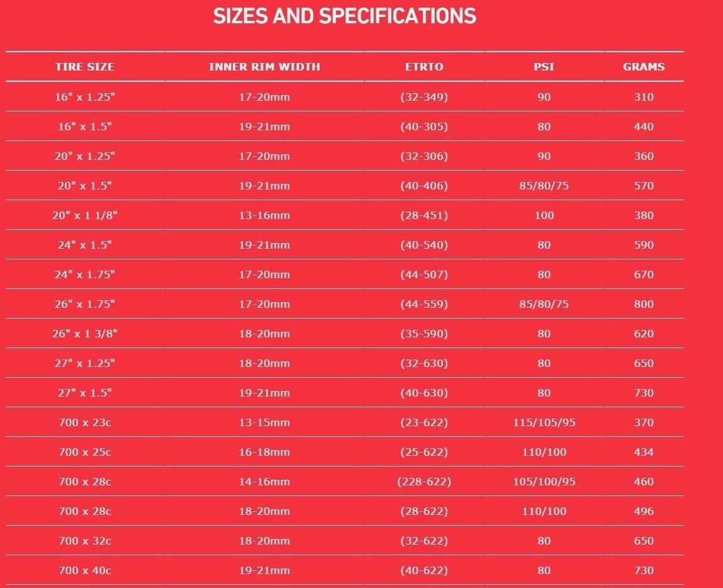Image resolution: width=723 pixels, height=588 pixels.
Task: Click the 434 grams value
Action: [644, 452]
